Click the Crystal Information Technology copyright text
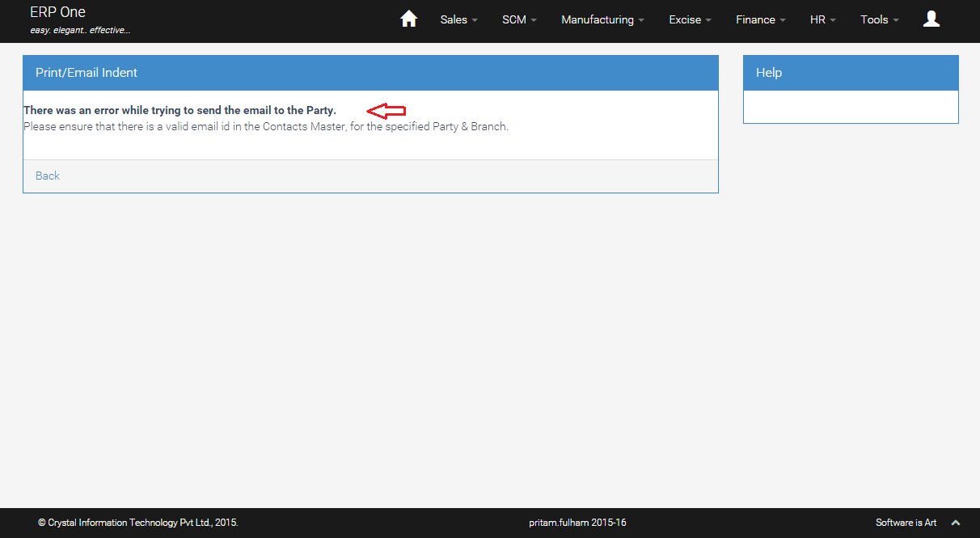 tap(137, 523)
